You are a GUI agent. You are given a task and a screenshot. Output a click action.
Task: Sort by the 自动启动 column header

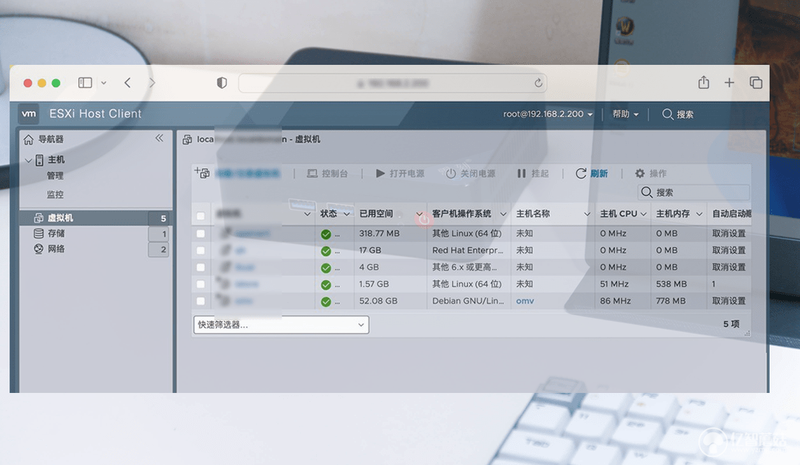[x=731, y=214]
